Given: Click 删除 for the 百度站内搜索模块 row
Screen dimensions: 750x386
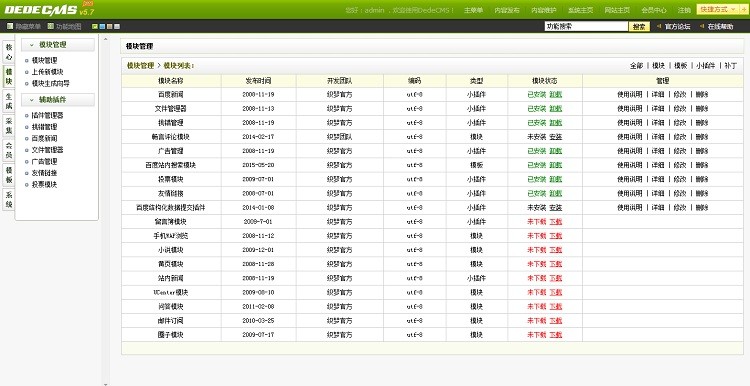Looking at the screenshot, I should 702,165.
